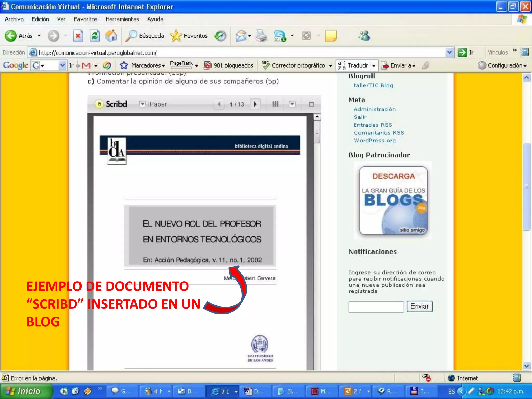Viewport: 532px width, 399px height.
Task: Click the 901 bloqueados popup blocker
Action: click(x=228, y=65)
